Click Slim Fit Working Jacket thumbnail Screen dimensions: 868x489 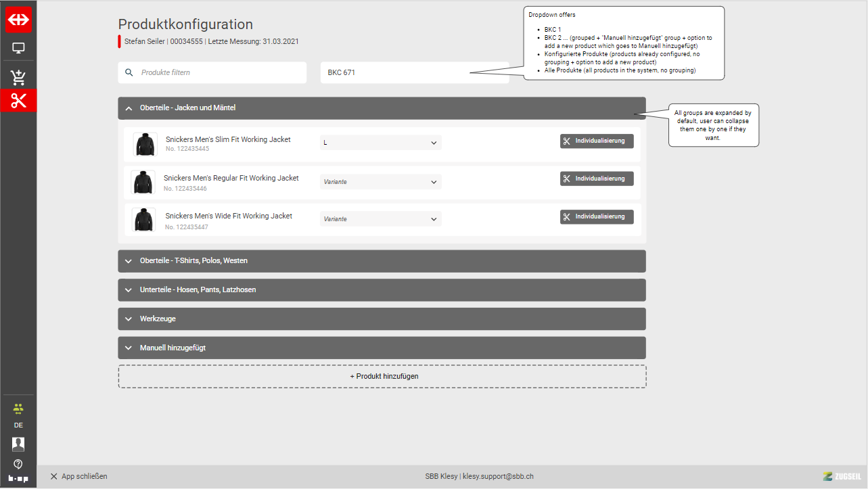click(145, 144)
